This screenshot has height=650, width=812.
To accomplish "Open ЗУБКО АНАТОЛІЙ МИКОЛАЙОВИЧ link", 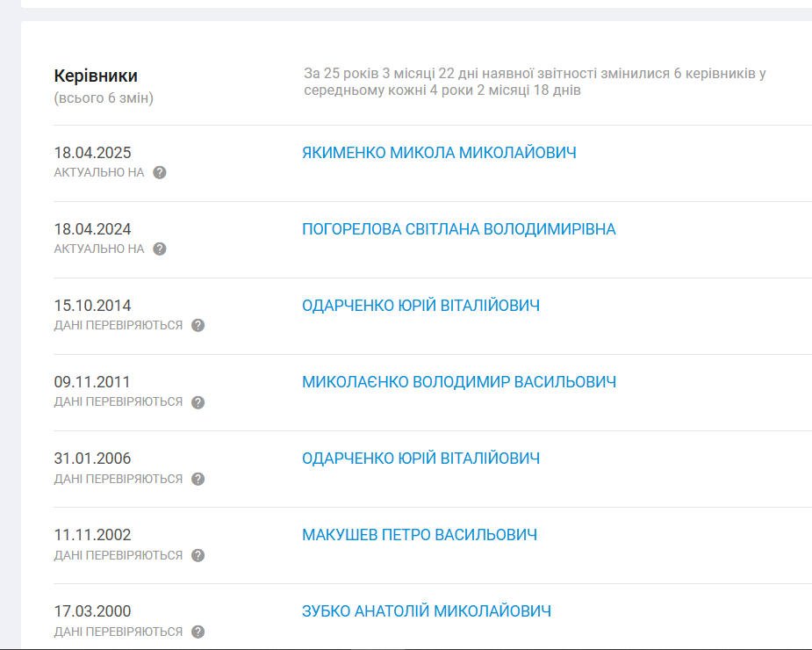I will tap(427, 611).
